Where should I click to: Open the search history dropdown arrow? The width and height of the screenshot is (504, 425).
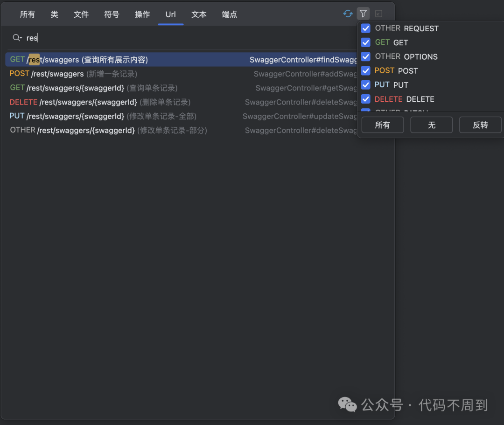(x=21, y=38)
